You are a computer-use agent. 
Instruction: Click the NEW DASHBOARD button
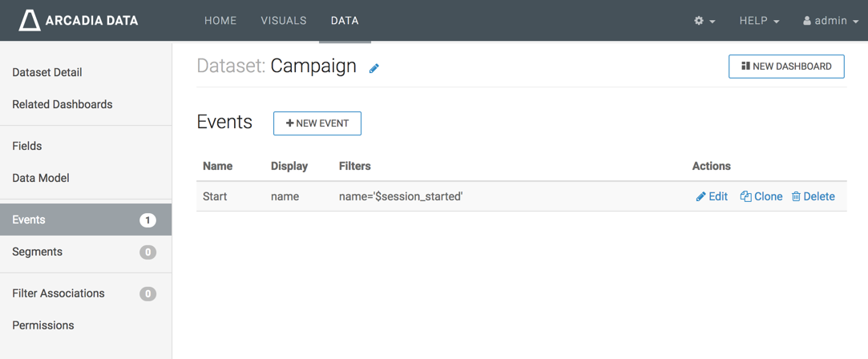(x=786, y=67)
